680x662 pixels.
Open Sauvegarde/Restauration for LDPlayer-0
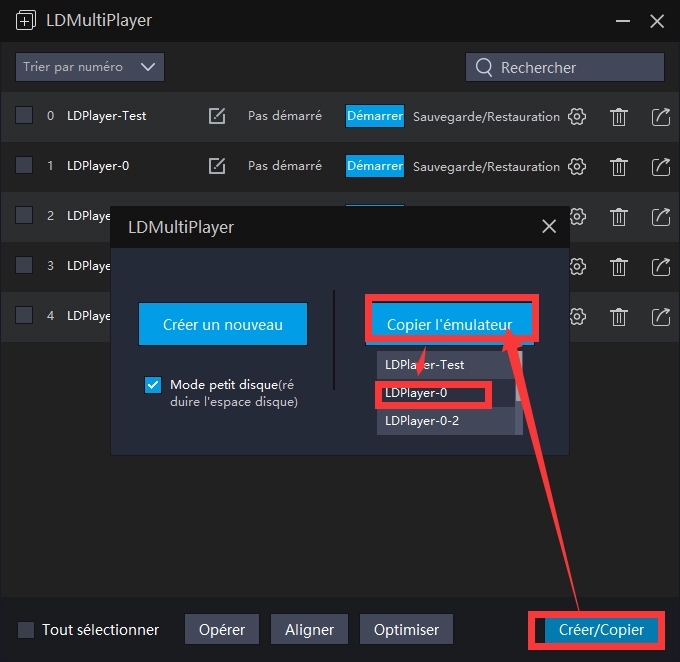[x=486, y=167]
